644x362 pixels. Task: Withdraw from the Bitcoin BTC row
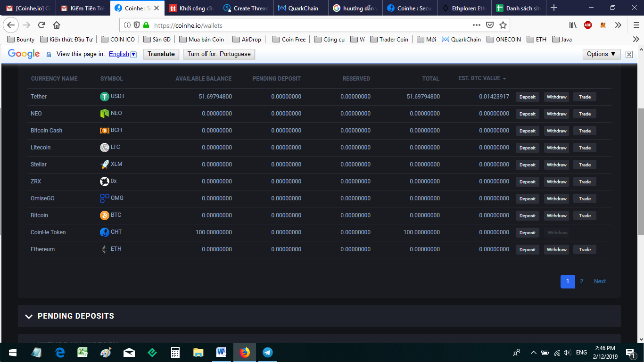557,216
